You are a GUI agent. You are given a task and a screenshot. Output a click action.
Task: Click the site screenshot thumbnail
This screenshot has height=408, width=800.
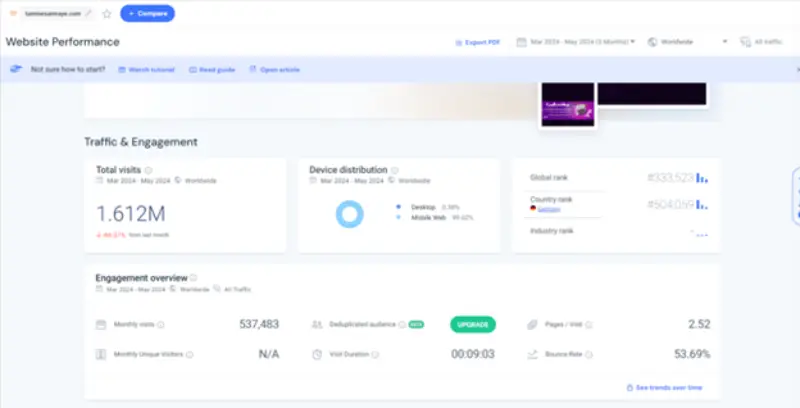click(568, 105)
